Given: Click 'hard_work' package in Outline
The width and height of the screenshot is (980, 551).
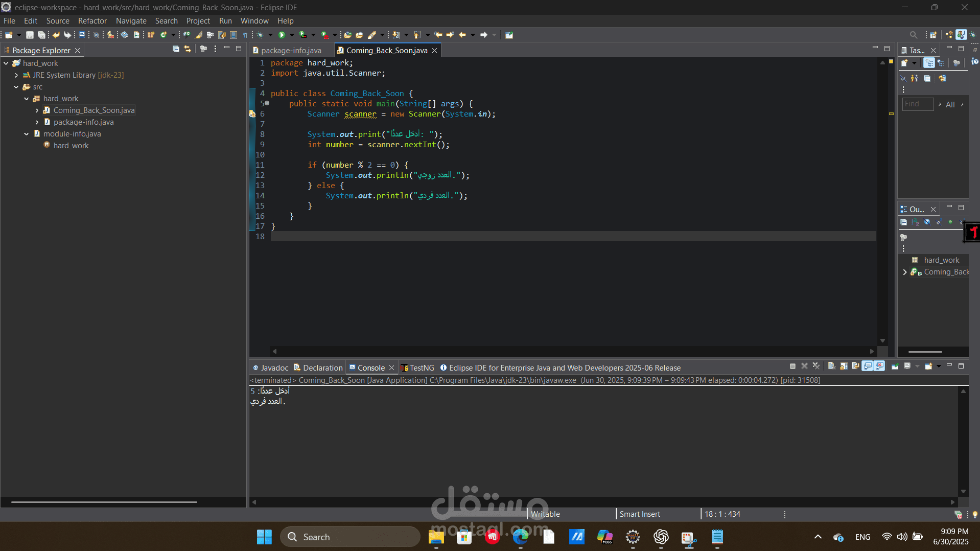Looking at the screenshot, I should click(x=941, y=260).
